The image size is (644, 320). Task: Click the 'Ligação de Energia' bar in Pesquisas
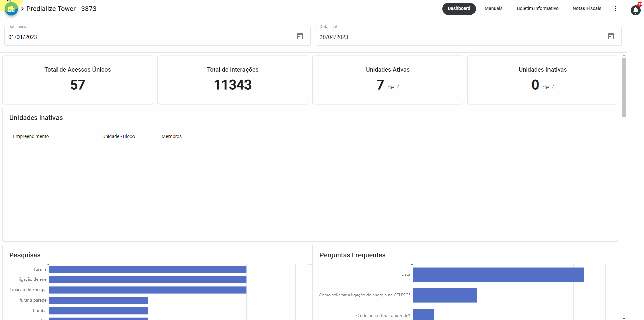click(148, 289)
